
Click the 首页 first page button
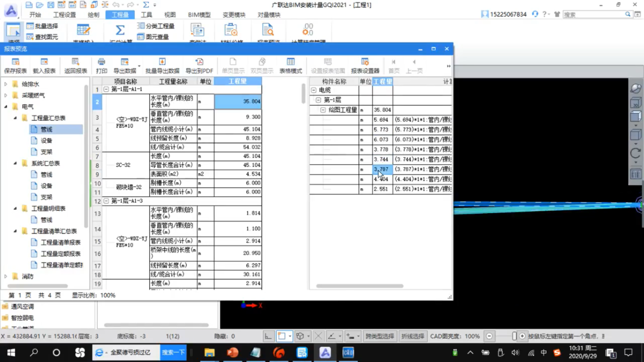(394, 65)
